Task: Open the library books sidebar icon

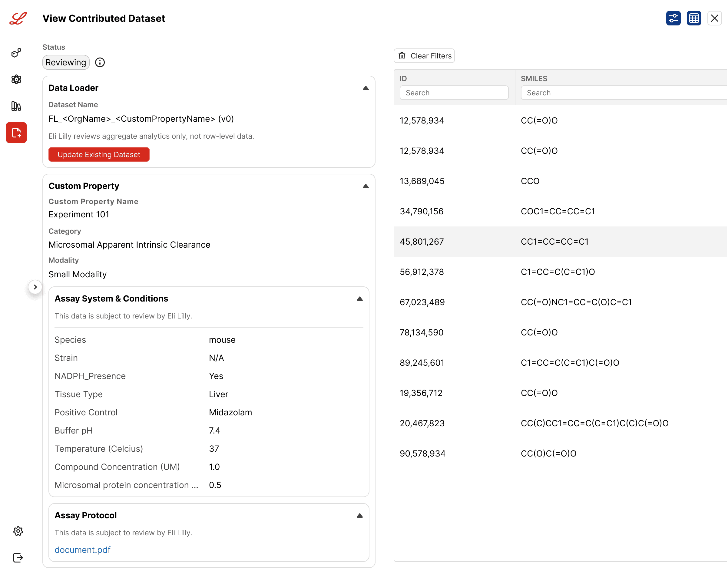Action: tap(16, 106)
